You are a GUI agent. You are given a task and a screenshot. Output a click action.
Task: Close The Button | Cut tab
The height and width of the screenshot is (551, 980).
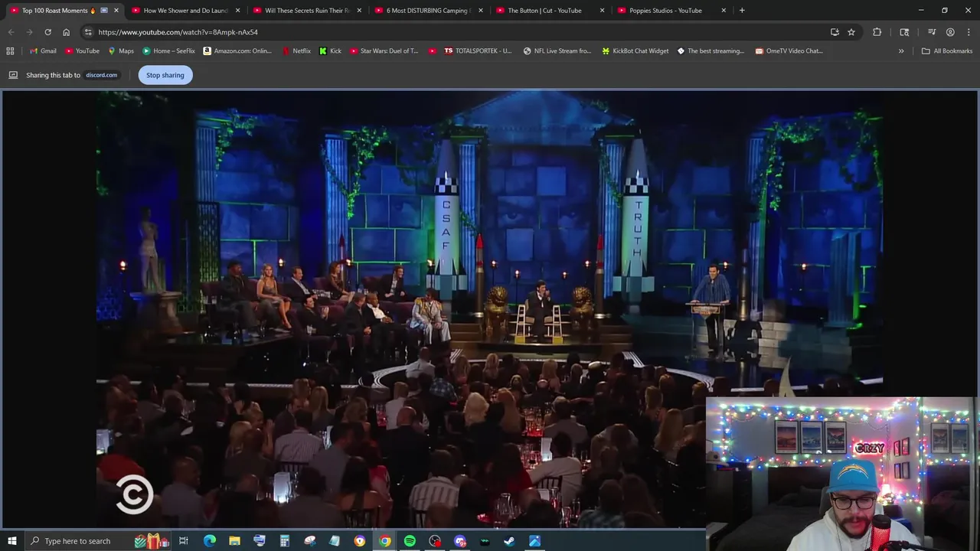[602, 11]
